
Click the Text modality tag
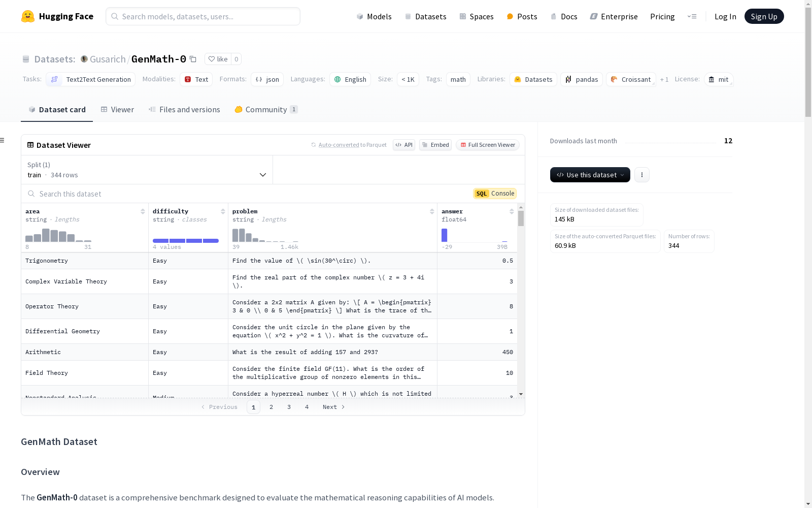pyautogui.click(x=196, y=79)
